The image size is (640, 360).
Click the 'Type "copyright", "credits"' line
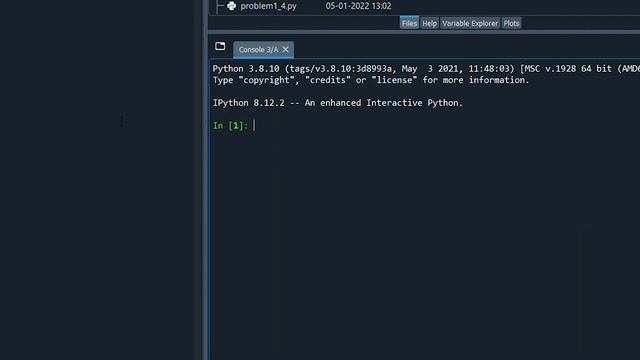tap(371, 80)
